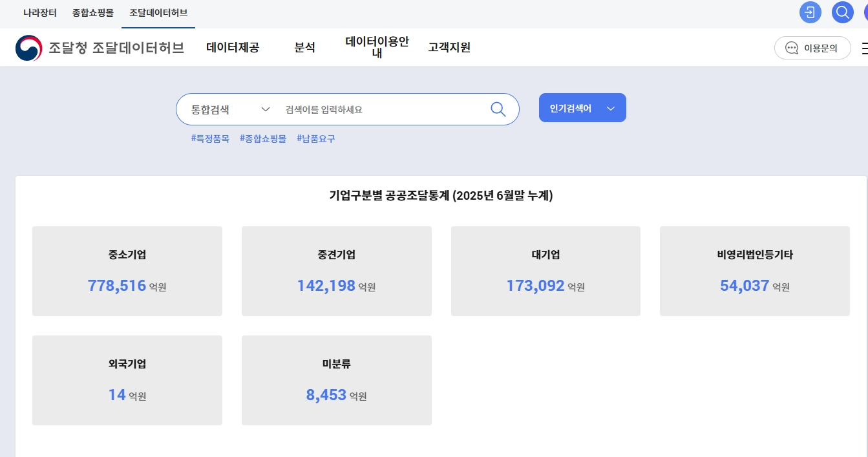The image size is (868, 457).
Task: Click the 조달청 government emblem logo
Action: (28, 47)
